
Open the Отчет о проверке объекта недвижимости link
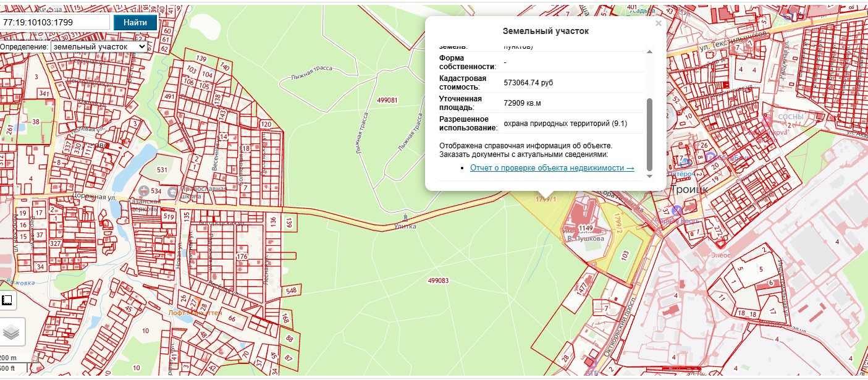552,167
